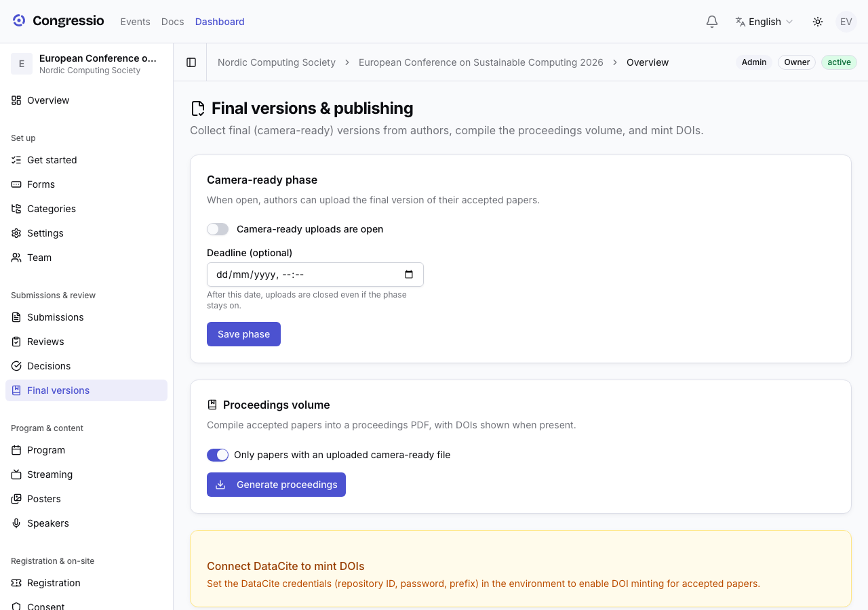Select Final versions in the sidebar
868x610 pixels.
tap(87, 390)
